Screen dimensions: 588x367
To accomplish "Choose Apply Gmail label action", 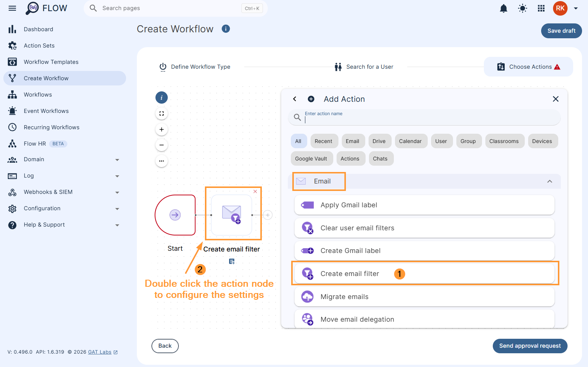I will [424, 205].
